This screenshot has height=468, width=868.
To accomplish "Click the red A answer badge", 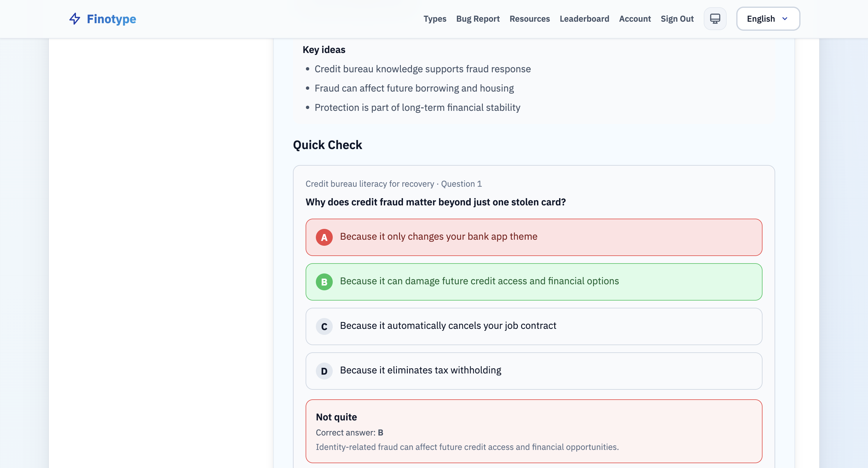I will (324, 237).
